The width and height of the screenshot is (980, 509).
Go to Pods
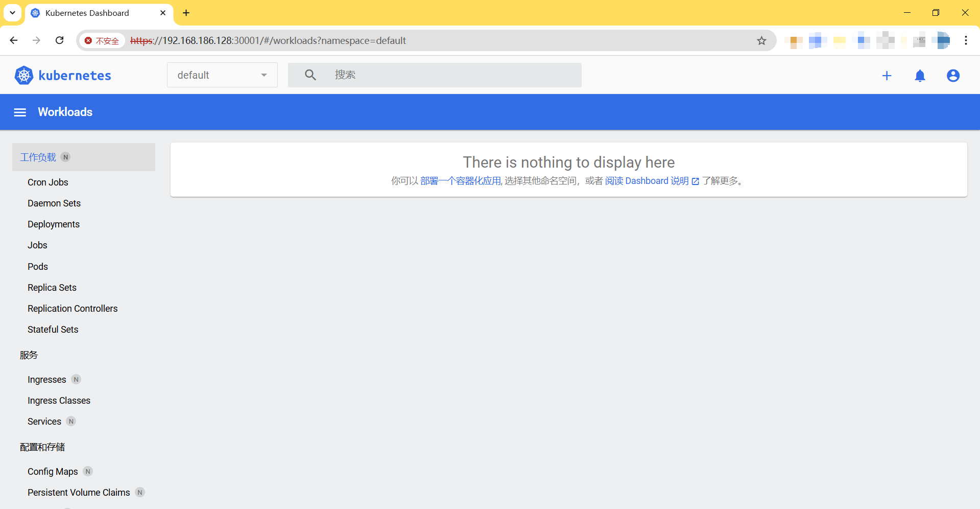[x=38, y=267]
